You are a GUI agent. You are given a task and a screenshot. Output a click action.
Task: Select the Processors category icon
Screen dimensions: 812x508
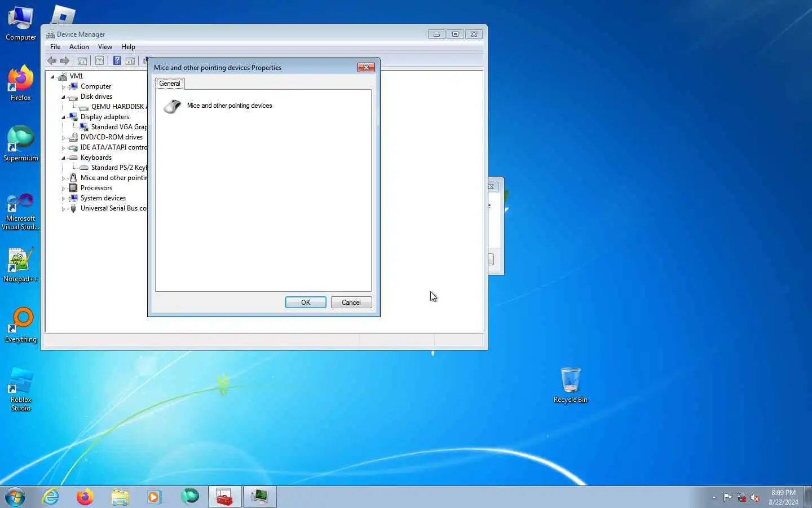tap(73, 188)
